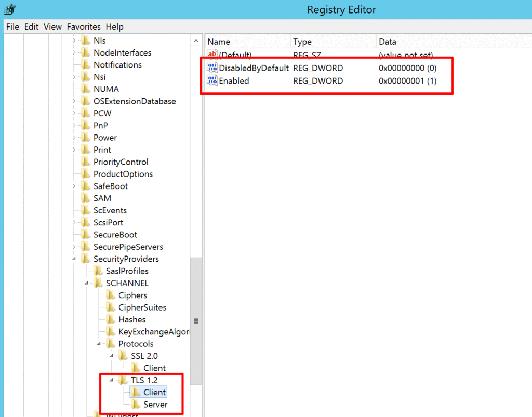Click the SecureBoot folder icon
This screenshot has width=532, height=417.
[x=85, y=235]
